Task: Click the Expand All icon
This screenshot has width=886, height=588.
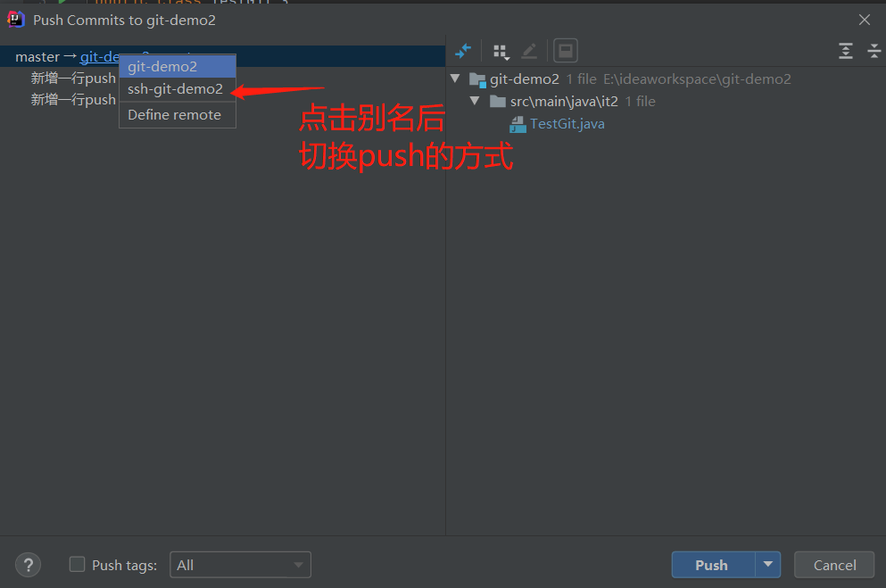Action: tap(845, 52)
